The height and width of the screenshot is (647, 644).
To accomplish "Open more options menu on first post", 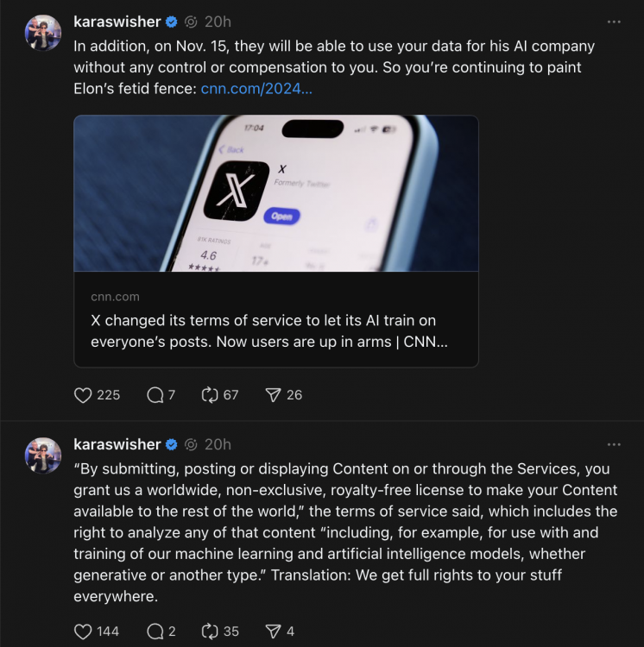I will coord(614,22).
